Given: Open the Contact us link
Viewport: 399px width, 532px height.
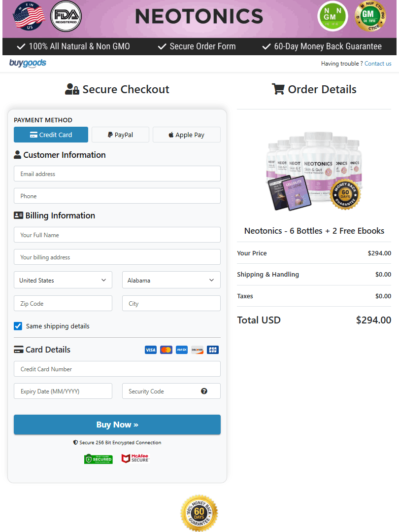Looking at the screenshot, I should (378, 64).
